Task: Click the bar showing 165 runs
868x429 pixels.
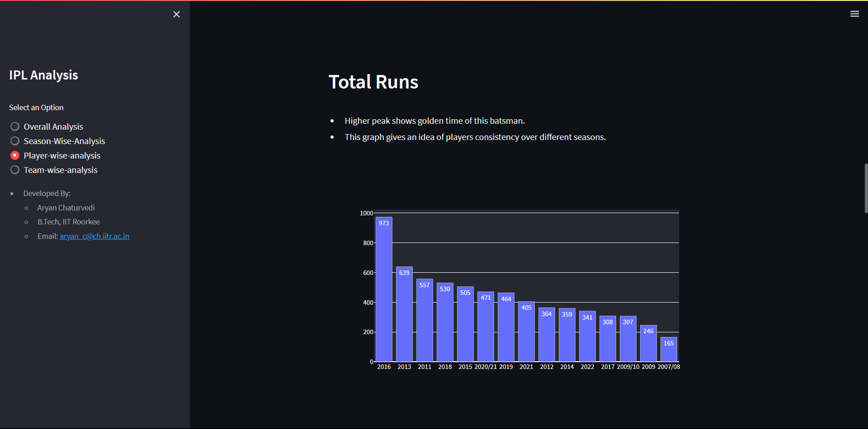Action: (669, 350)
